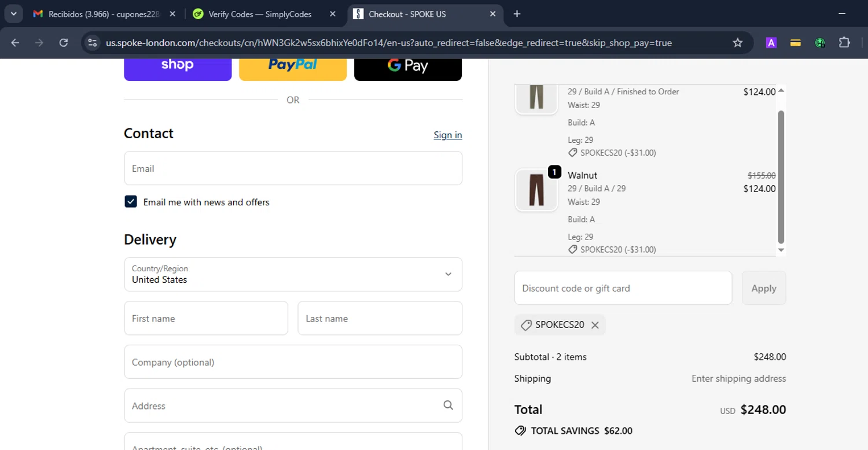Click Walnut's SPOKECS20 (-$31.00) discount line
Viewport: 868px width, 450px height.
(x=612, y=250)
